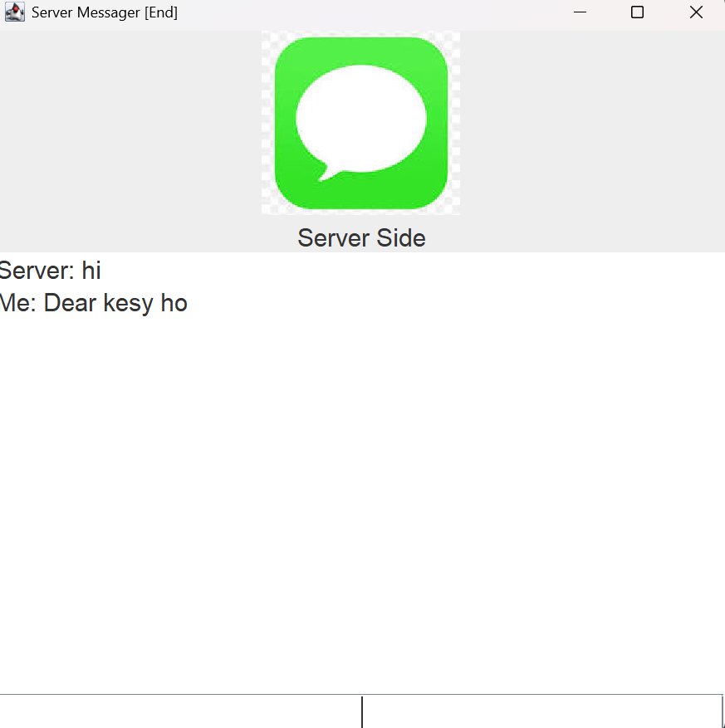The image size is (725, 728).
Task: Close the Server Messager window
Action: 696,12
